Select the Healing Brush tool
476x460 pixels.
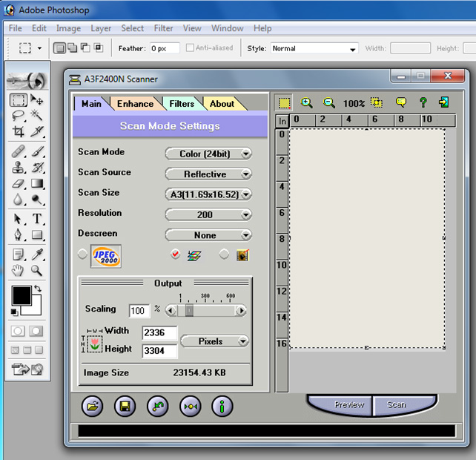click(18, 151)
